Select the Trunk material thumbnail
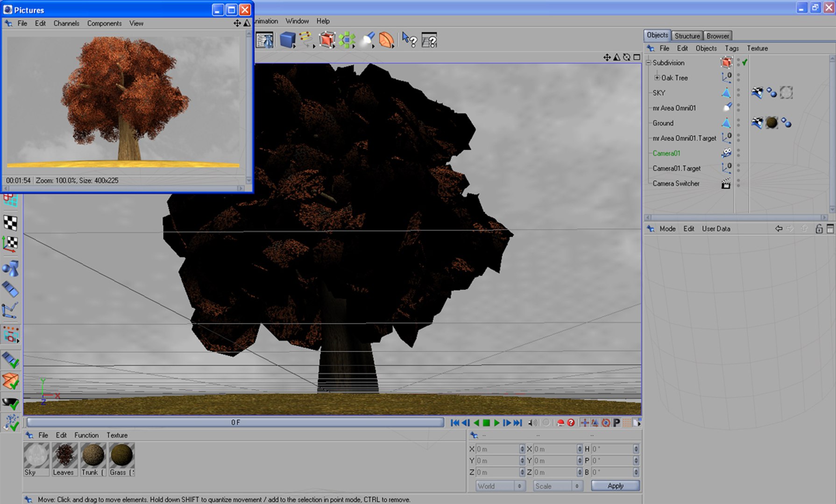The image size is (836, 504). [93, 459]
